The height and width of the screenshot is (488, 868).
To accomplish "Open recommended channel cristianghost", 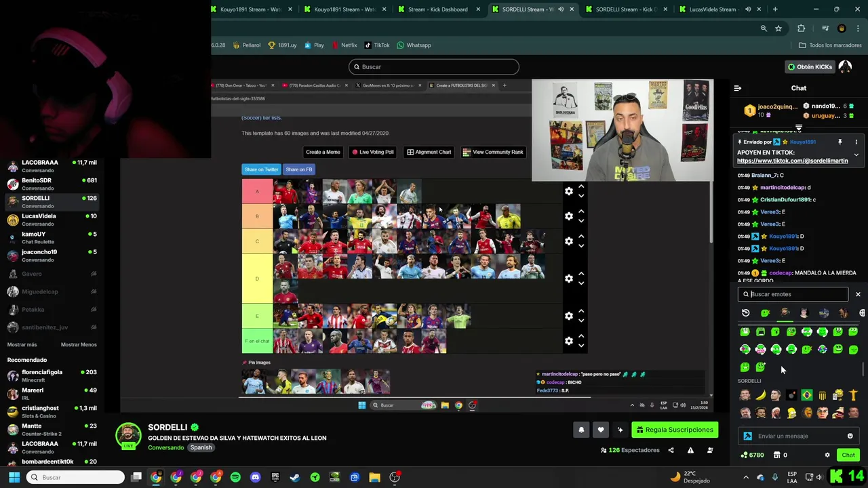I will coord(52,411).
